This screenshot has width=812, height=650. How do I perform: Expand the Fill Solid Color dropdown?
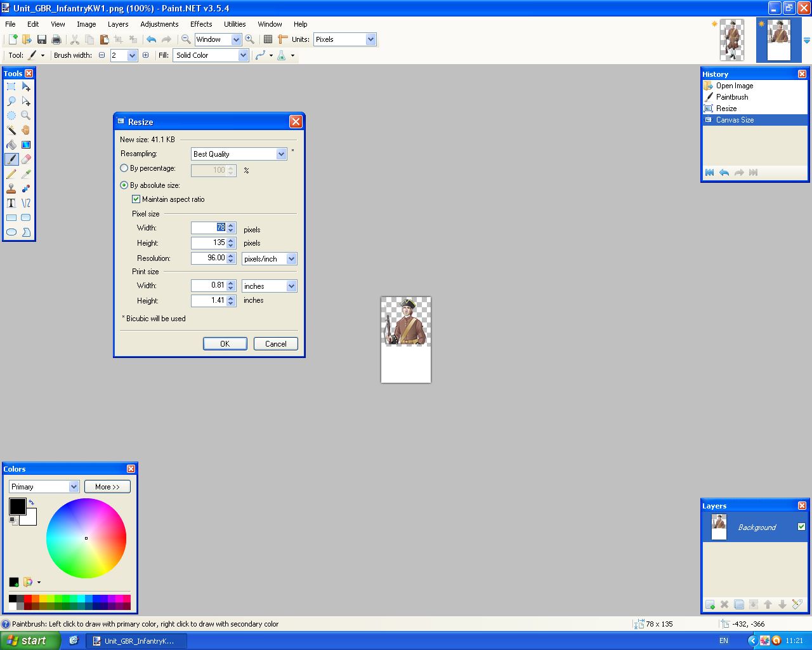pyautogui.click(x=242, y=56)
